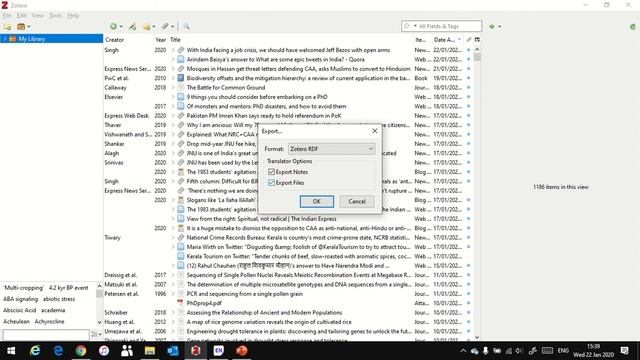The height and width of the screenshot is (360, 640).
Task: Open the Format dropdown showing Zotero RDF
Action: [331, 149]
